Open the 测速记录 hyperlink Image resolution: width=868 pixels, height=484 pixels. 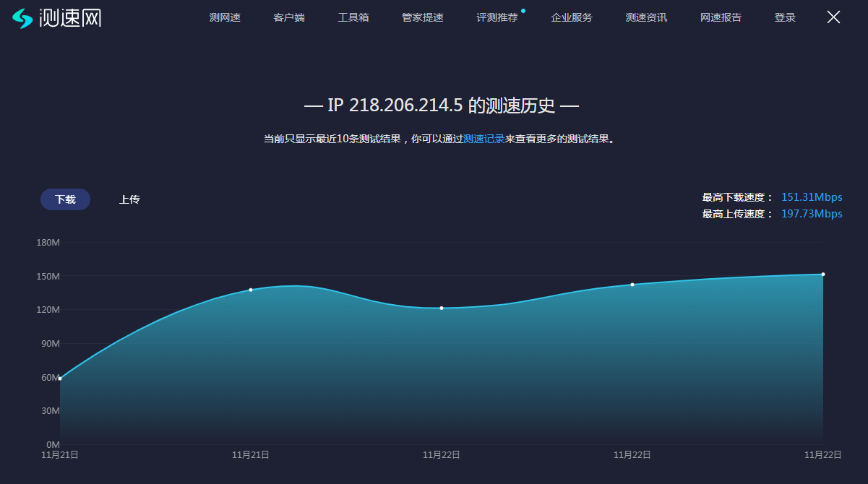tap(484, 139)
